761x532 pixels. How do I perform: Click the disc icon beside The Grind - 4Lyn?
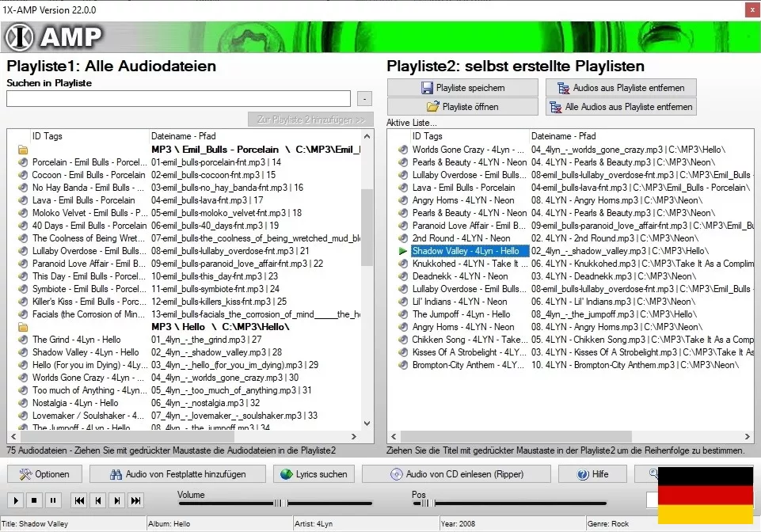pyautogui.click(x=23, y=340)
